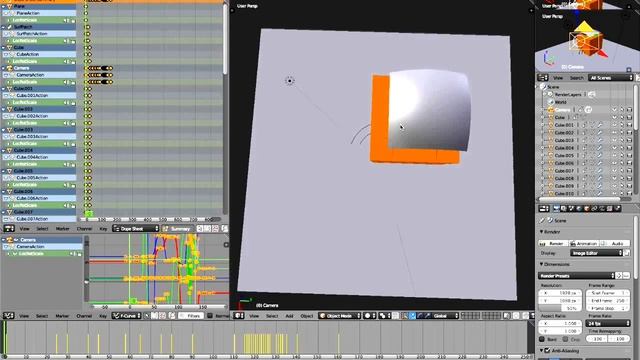Open the Image Editor display dropdown
This screenshot has height=360, width=640.
tap(596, 253)
